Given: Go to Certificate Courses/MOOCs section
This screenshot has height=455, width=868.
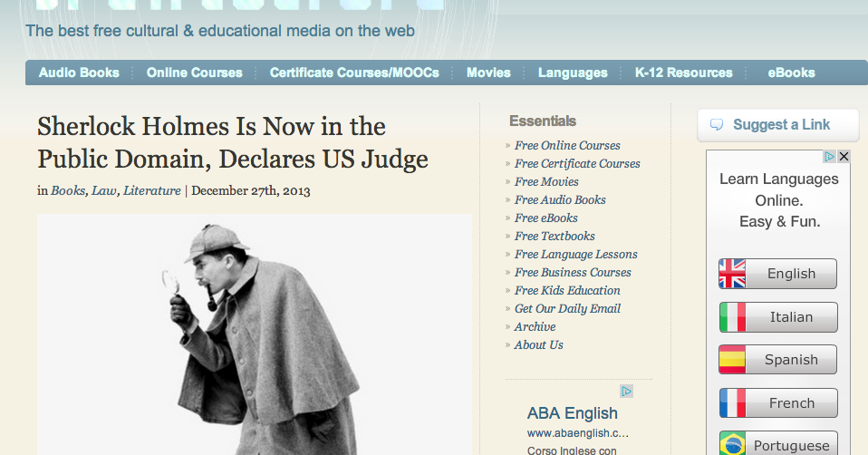Looking at the screenshot, I should (x=354, y=73).
